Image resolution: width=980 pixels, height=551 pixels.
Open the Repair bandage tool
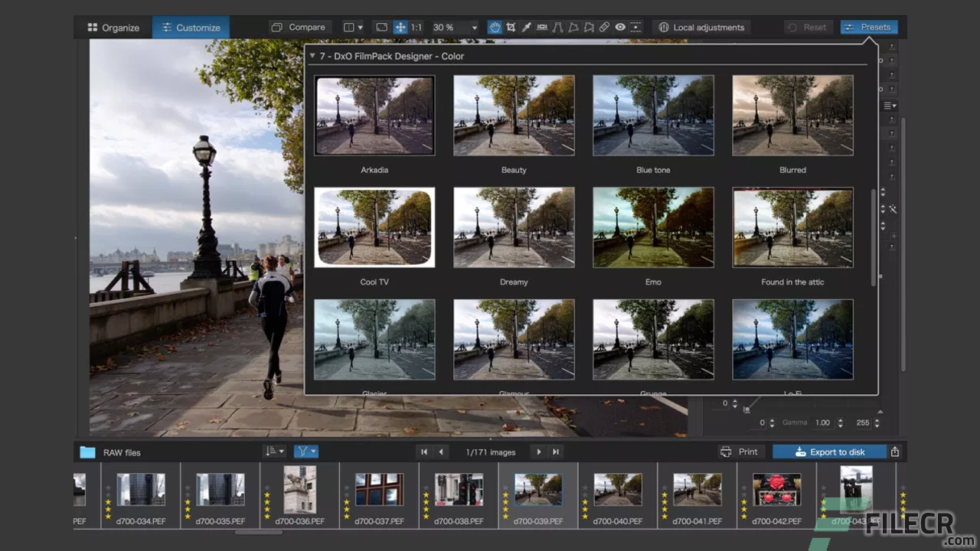click(x=604, y=27)
